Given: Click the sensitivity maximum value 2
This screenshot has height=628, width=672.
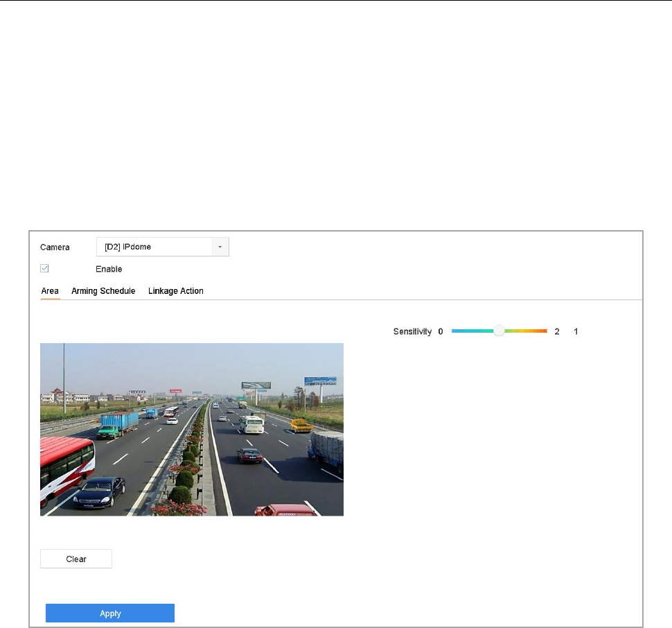Looking at the screenshot, I should tap(557, 331).
